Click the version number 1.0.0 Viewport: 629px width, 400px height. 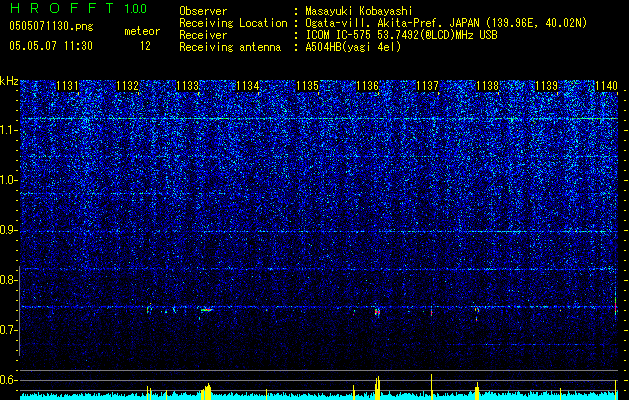[135, 9]
